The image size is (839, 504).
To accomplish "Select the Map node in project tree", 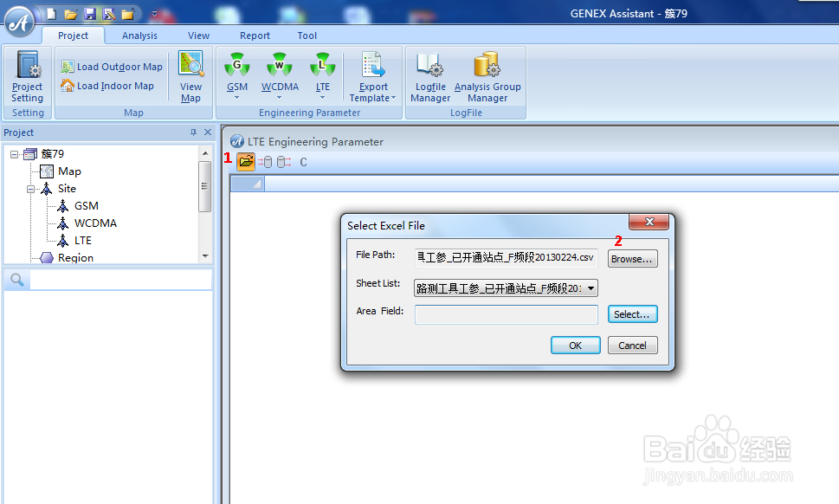I will pyautogui.click(x=69, y=171).
